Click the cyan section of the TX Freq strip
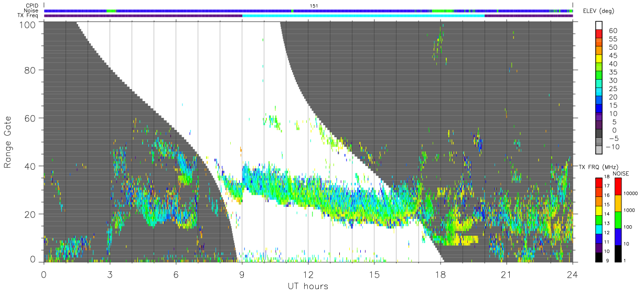644x297 pixels. coord(363,16)
